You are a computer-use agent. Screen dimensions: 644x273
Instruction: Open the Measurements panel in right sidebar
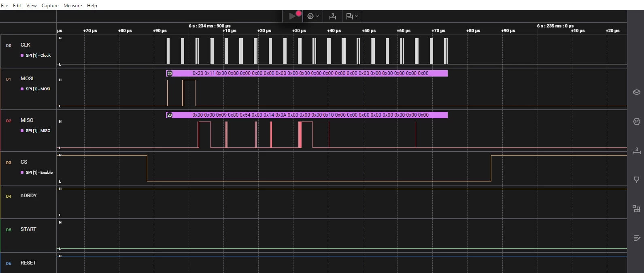(636, 151)
